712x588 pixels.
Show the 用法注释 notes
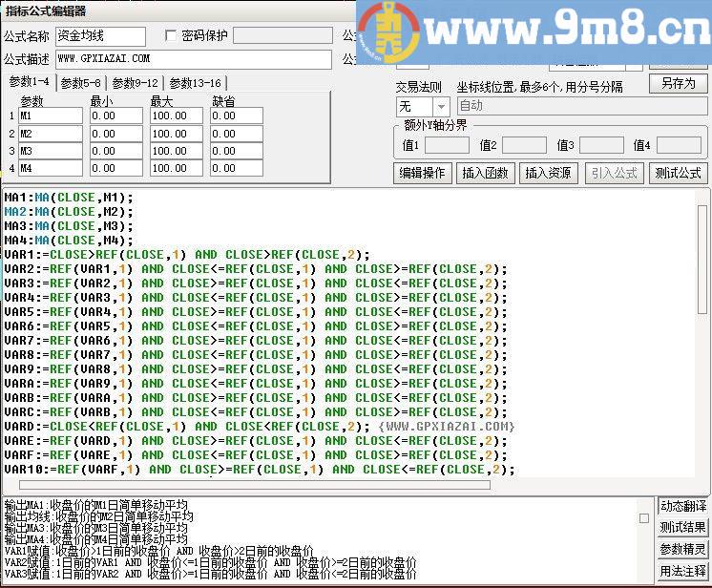click(x=683, y=572)
